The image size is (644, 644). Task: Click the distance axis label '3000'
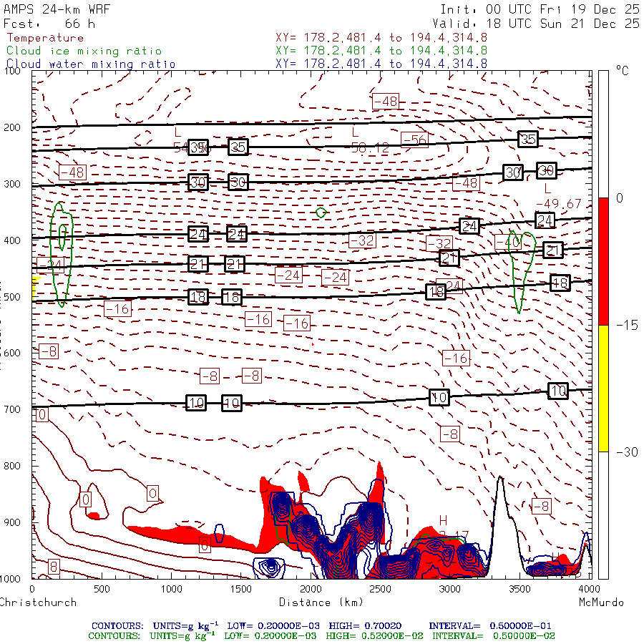click(450, 590)
